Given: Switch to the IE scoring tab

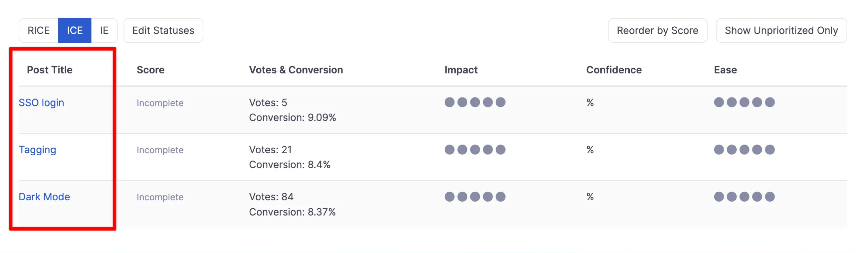Looking at the screenshot, I should [104, 30].
